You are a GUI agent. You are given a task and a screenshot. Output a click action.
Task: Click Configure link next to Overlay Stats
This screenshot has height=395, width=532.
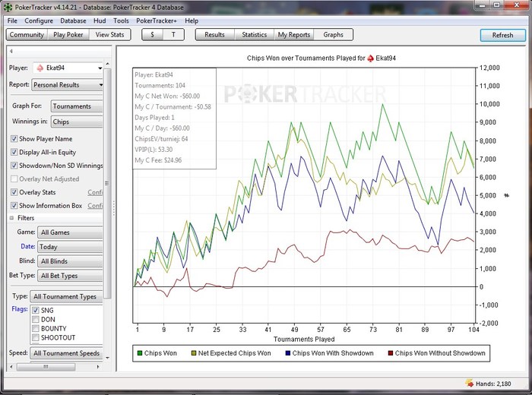coord(95,192)
